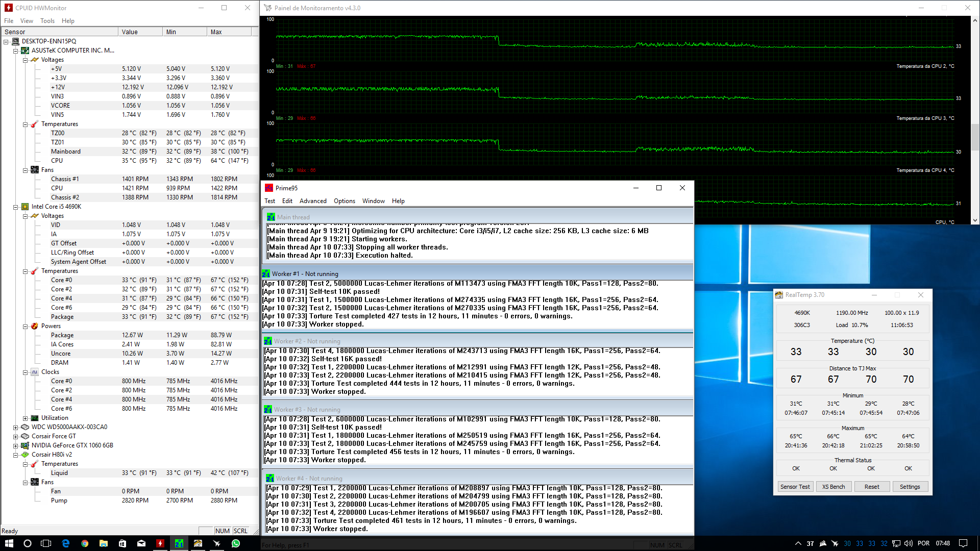980x551 pixels.
Task: Click scrollbar down arrow in Painel de Monitoramento
Action: [x=975, y=220]
